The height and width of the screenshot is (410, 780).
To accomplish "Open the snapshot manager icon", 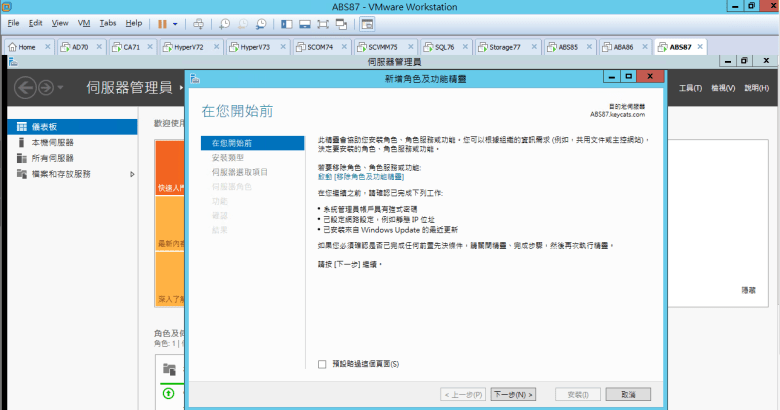I will coord(261,22).
